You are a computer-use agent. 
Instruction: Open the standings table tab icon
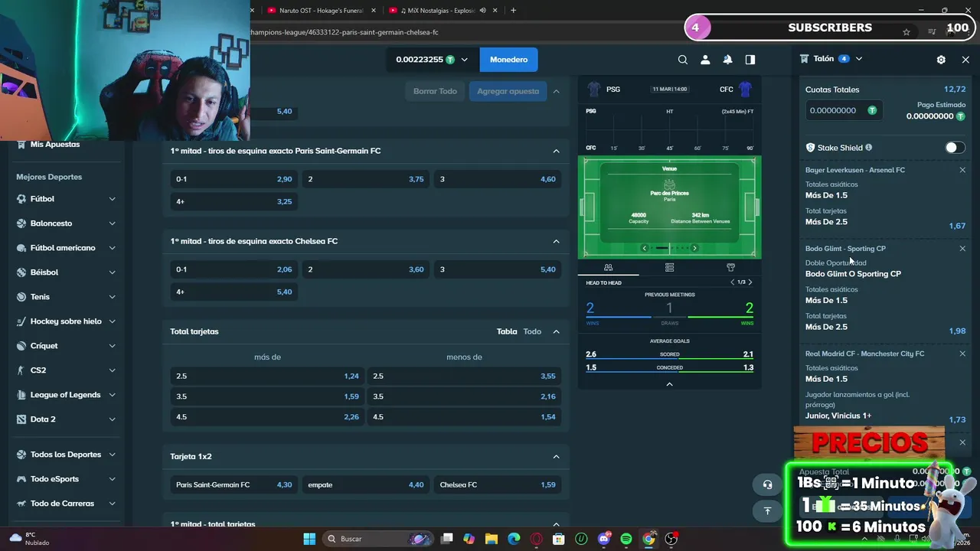click(669, 268)
